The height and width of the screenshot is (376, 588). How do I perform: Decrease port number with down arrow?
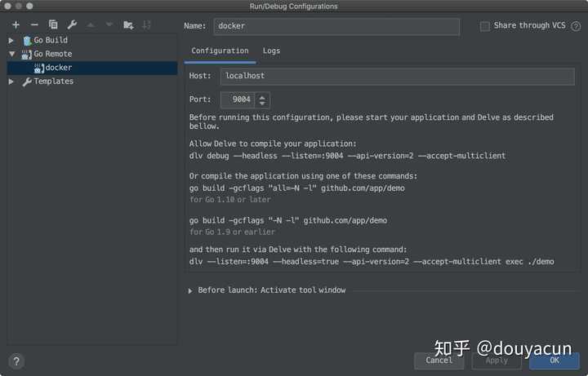pos(262,103)
